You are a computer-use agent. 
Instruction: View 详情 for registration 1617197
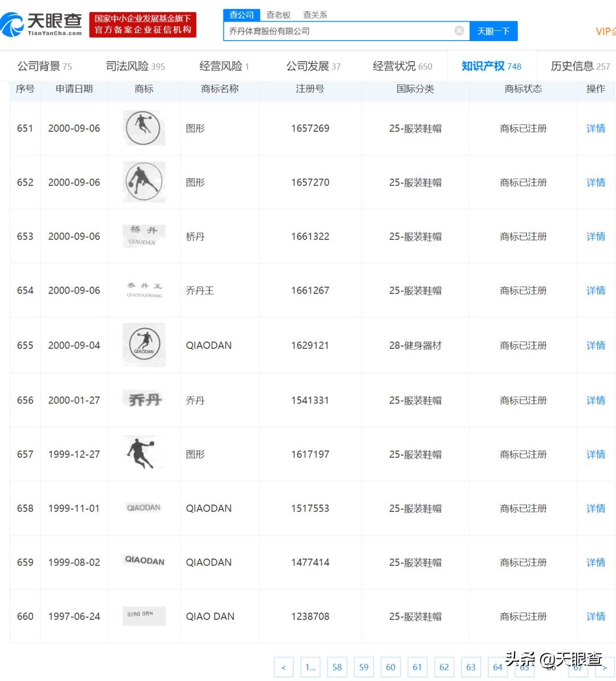click(x=595, y=454)
